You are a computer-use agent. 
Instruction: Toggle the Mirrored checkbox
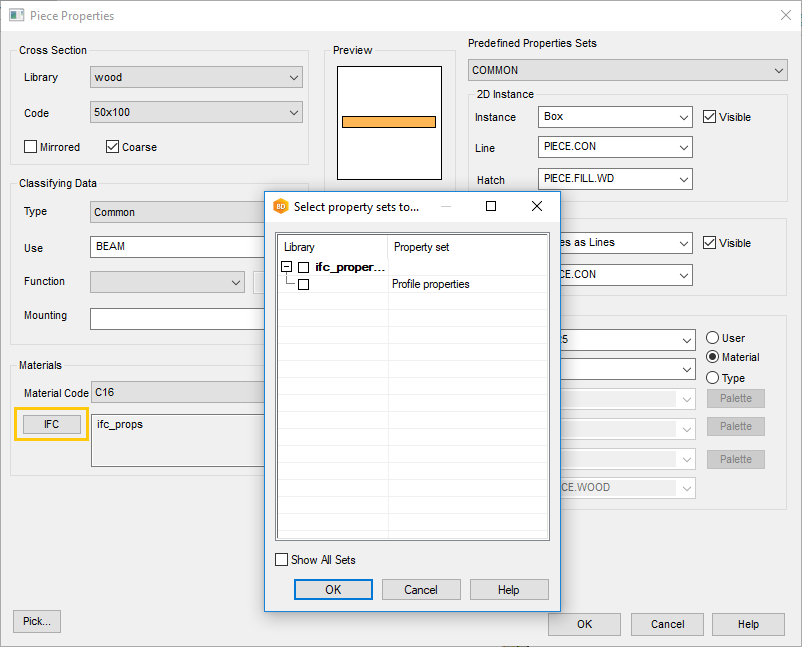(x=31, y=147)
